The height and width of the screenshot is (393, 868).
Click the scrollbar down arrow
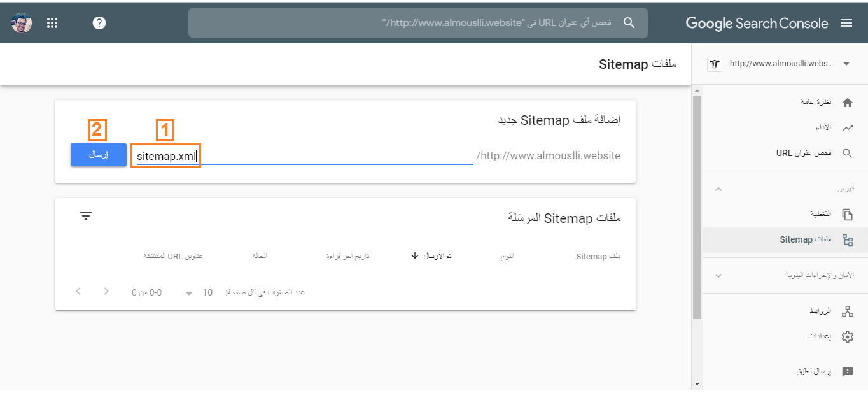(x=697, y=384)
